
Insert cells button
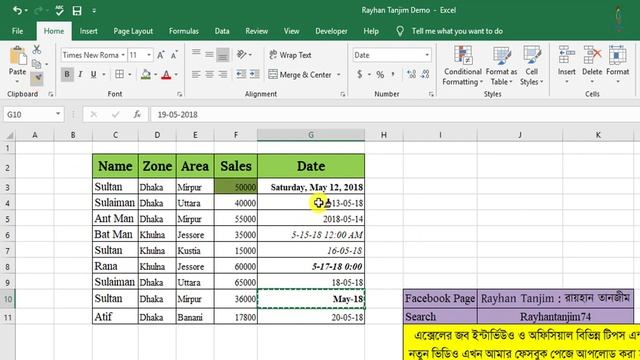(x=567, y=64)
